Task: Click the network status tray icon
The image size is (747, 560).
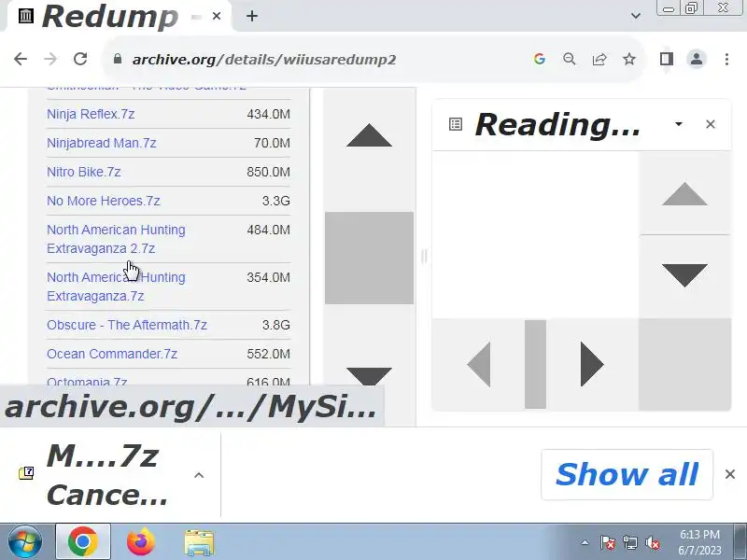Action: [629, 542]
